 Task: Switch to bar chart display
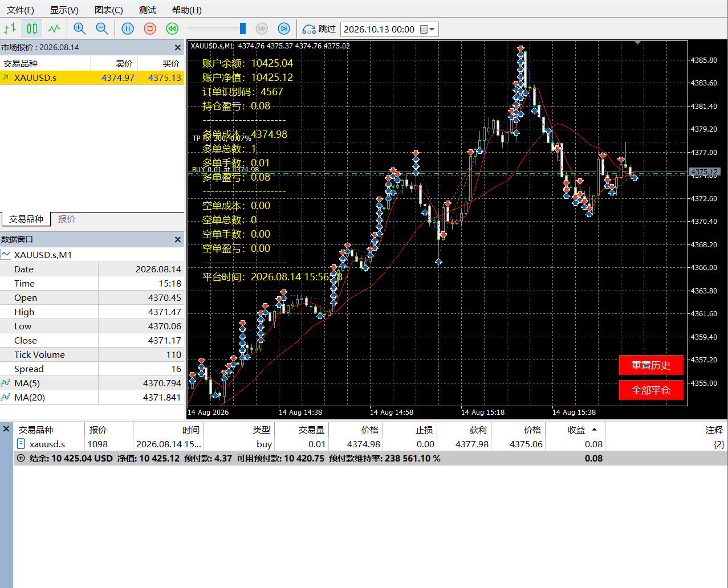[10, 28]
